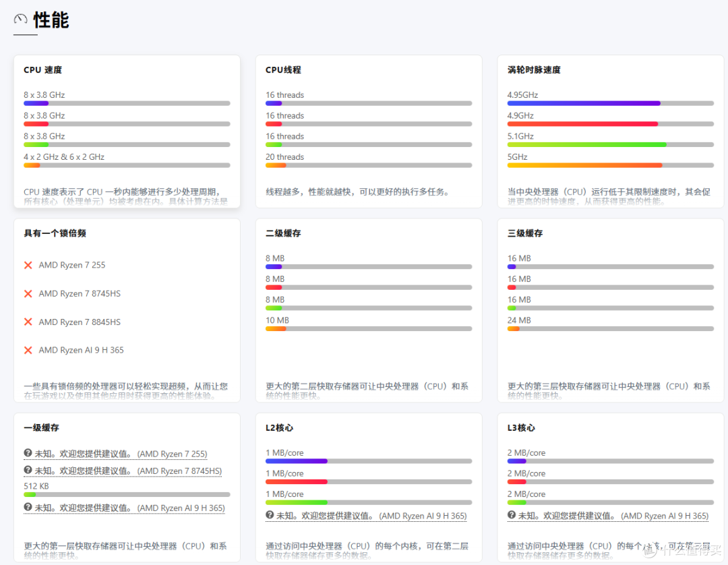Viewport: 728px width, 565px height.
Task: Click the red X beside AMD Ryzen 7 255
Action: [28, 265]
